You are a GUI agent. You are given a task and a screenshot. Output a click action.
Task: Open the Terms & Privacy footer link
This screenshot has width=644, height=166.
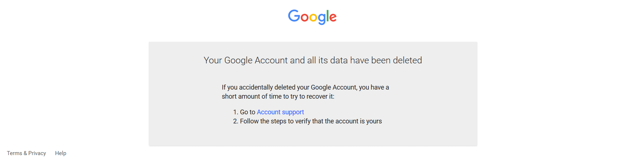pyautogui.click(x=26, y=153)
